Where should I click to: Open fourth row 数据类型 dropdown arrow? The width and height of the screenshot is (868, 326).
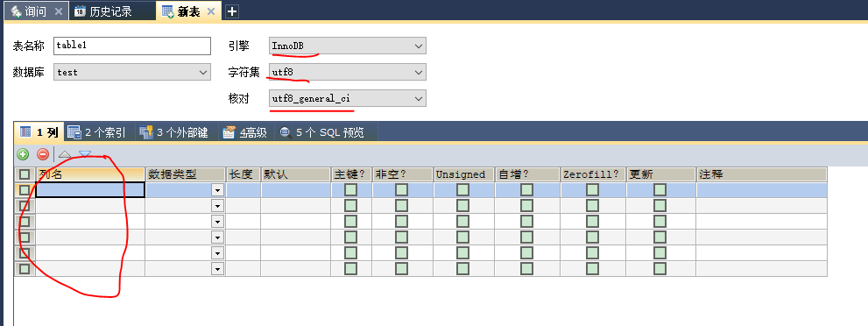pyautogui.click(x=217, y=237)
